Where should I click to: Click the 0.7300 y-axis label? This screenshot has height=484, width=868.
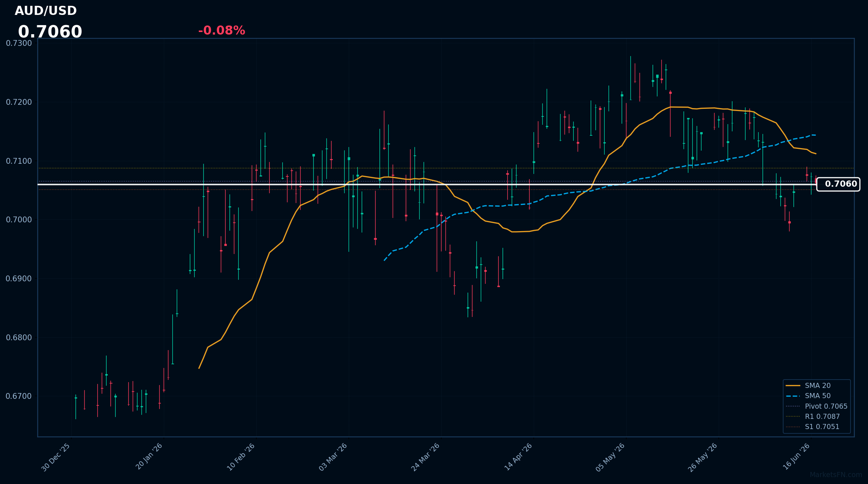tap(19, 43)
